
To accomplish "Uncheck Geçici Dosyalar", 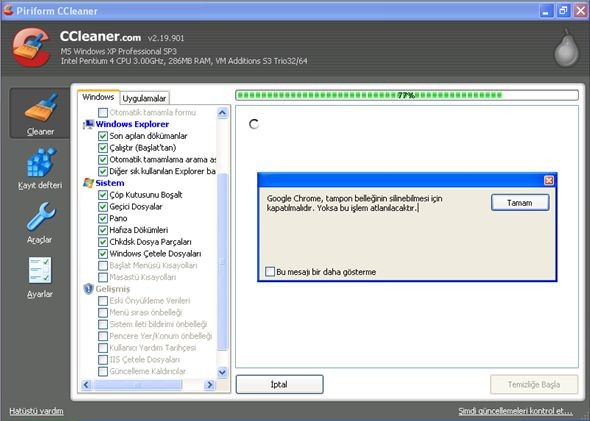I will coord(102,207).
